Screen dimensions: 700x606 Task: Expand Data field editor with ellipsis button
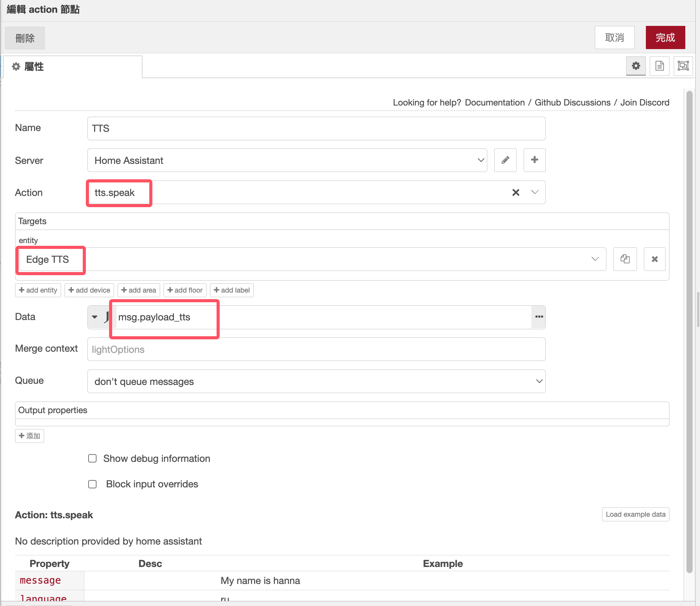point(539,317)
